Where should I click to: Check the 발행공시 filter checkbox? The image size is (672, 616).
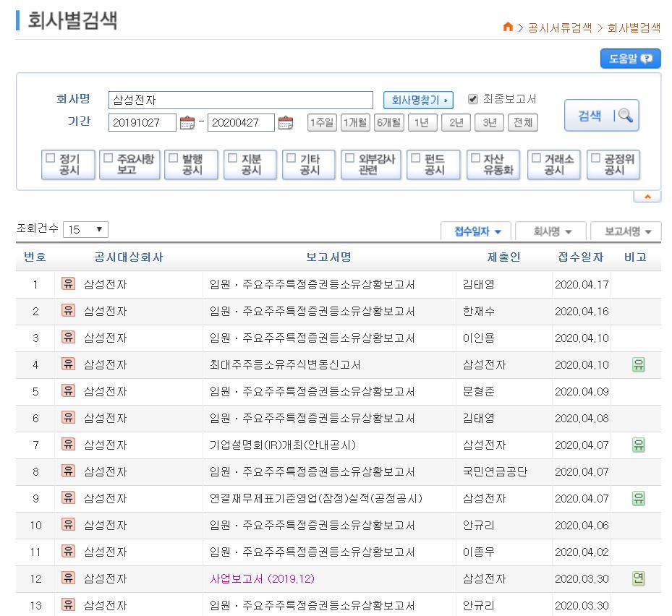(174, 158)
